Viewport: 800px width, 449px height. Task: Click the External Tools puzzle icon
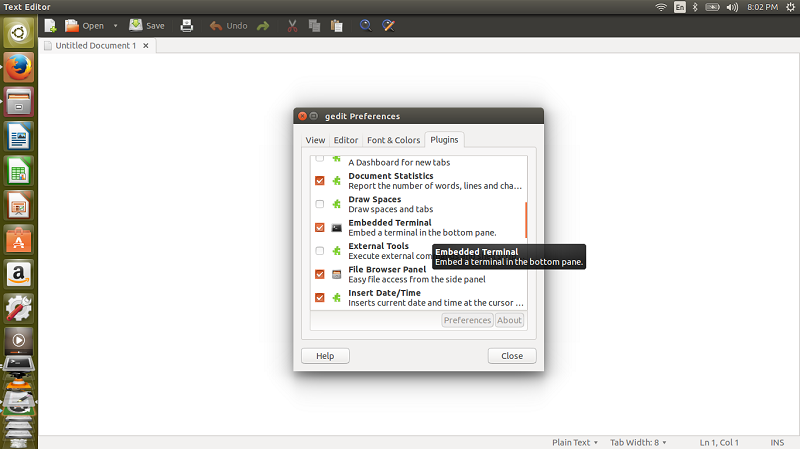pos(337,251)
